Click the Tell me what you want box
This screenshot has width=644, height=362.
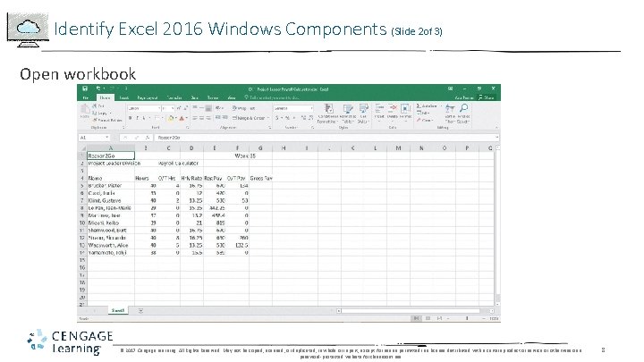click(x=273, y=97)
